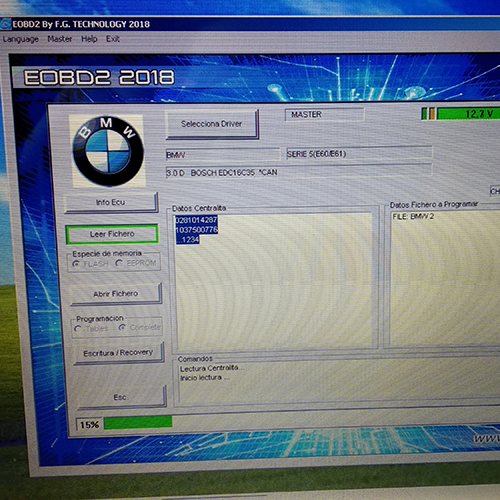Open the Help menu

pyautogui.click(x=89, y=39)
